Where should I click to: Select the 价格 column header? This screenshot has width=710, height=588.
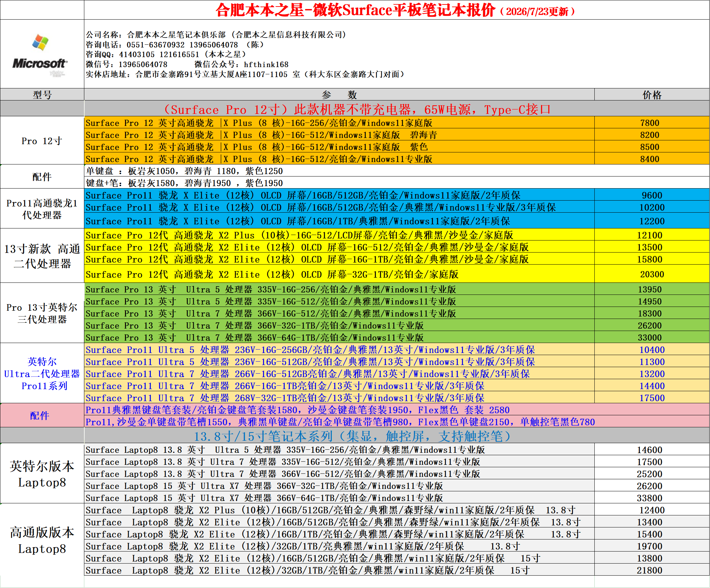(x=652, y=95)
